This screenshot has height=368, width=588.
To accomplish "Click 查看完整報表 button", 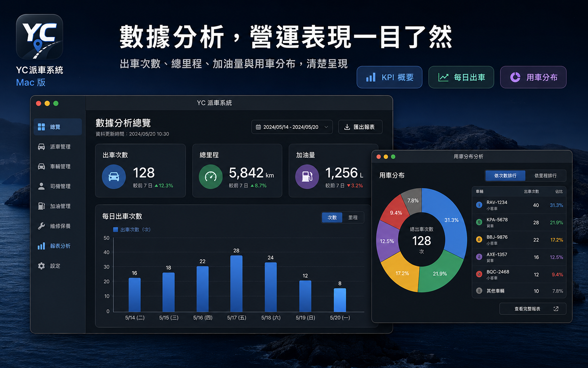I will 533,309.
